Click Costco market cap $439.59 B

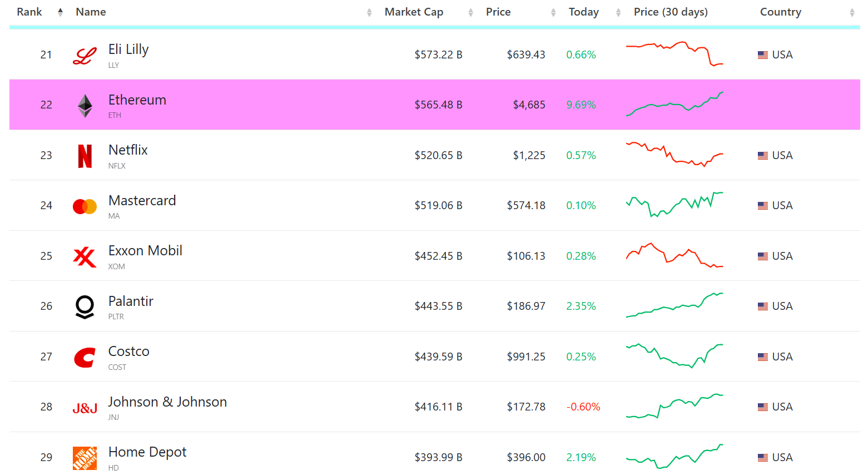438,357
